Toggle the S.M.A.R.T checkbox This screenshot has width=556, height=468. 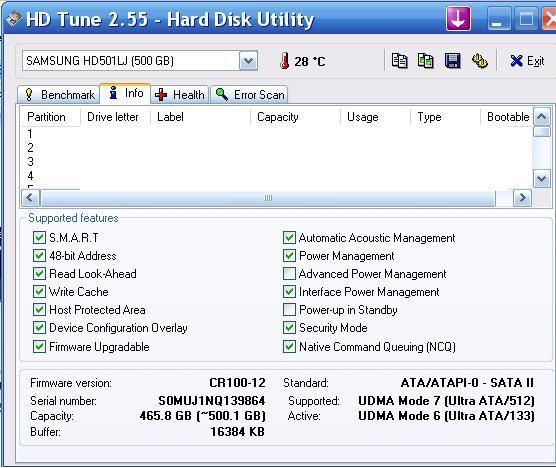pyautogui.click(x=39, y=238)
